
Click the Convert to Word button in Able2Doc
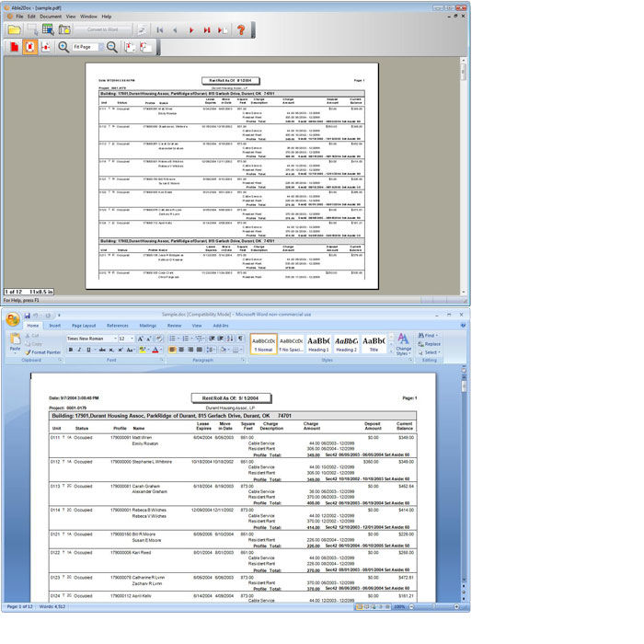pyautogui.click(x=102, y=29)
